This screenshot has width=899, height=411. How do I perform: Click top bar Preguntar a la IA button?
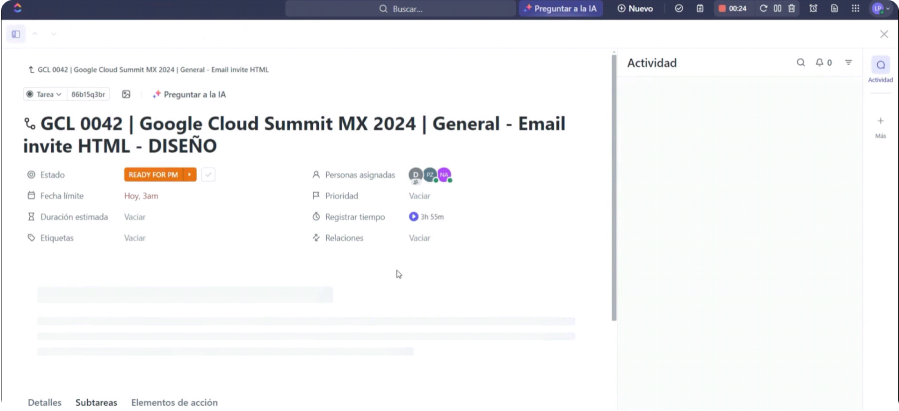point(560,9)
